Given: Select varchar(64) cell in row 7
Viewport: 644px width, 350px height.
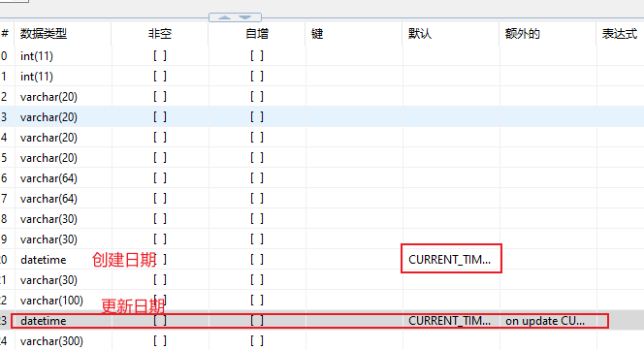Looking at the screenshot, I should coord(48,199).
